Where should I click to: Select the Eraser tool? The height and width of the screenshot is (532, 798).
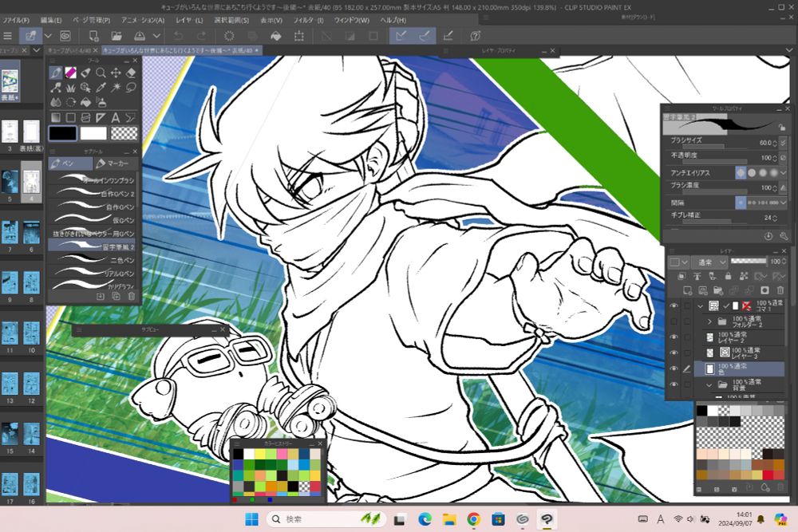pyautogui.click(x=131, y=73)
